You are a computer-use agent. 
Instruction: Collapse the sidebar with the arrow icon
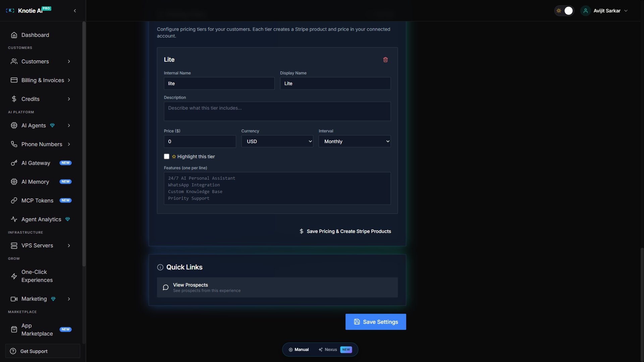pos(75,11)
